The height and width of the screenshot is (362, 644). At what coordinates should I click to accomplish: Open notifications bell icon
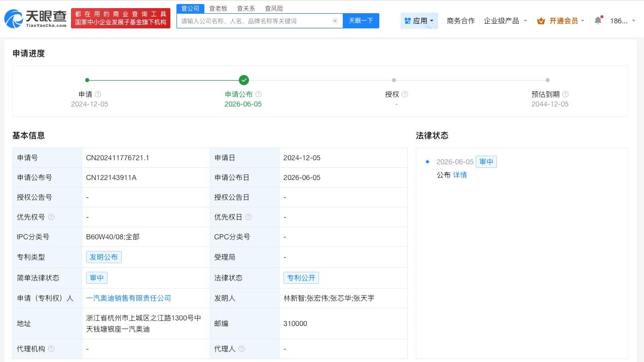(598, 20)
